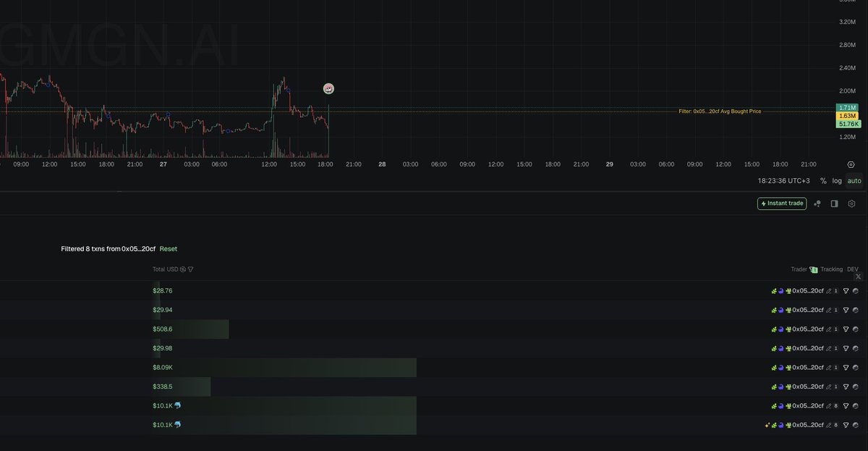The image size is (868, 451).
Task: Open the 18:23:36 UTC+3 timezone selector
Action: point(785,181)
